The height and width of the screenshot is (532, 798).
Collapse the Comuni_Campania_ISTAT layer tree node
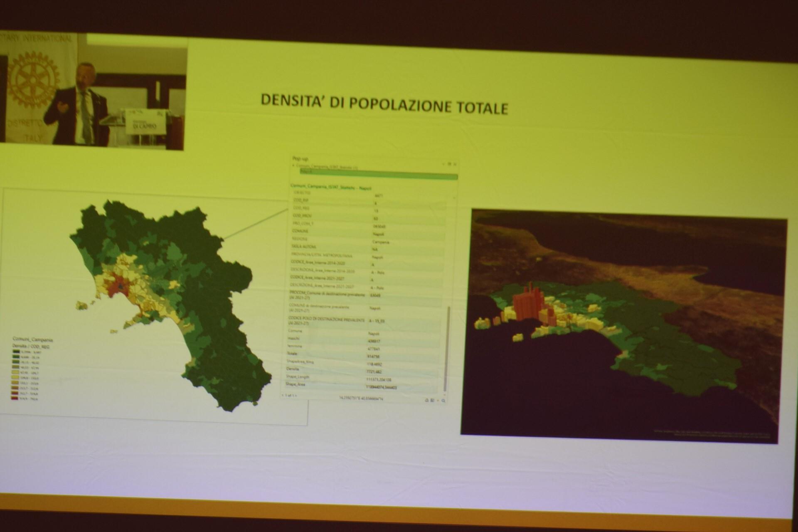coord(293,165)
